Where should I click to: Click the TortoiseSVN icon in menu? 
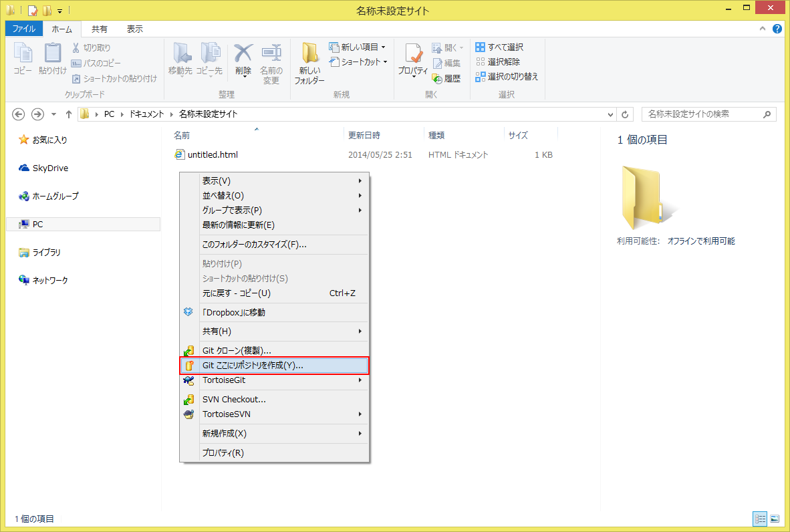(x=188, y=414)
